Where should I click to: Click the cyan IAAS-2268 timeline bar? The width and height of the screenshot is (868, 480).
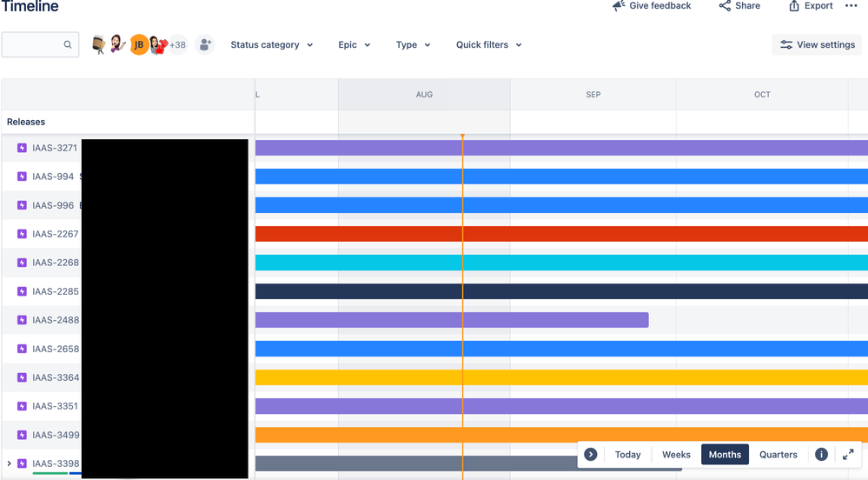pyautogui.click(x=561, y=263)
